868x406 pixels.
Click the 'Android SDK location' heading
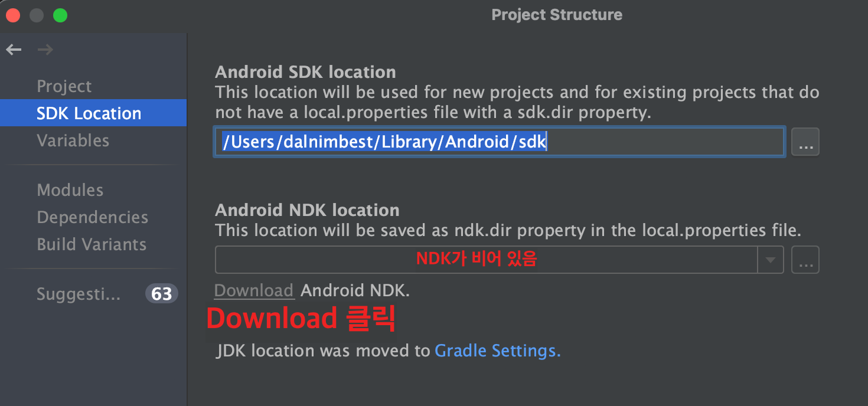click(305, 72)
